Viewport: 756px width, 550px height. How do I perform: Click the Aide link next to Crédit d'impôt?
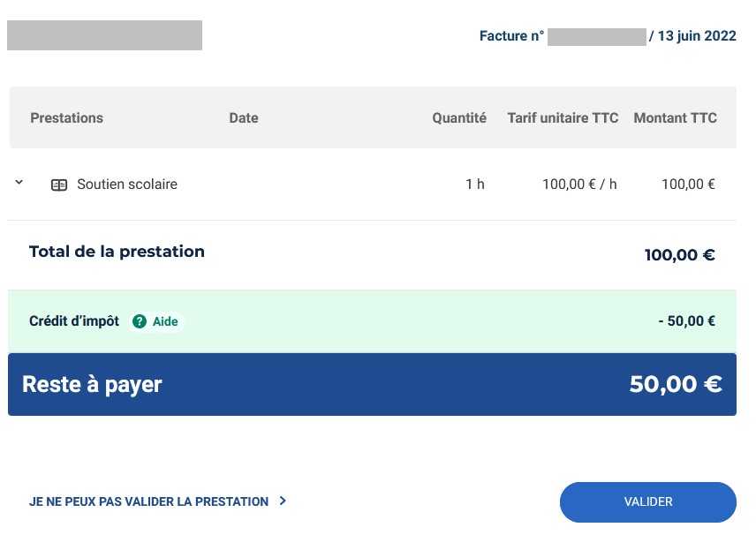(x=165, y=321)
